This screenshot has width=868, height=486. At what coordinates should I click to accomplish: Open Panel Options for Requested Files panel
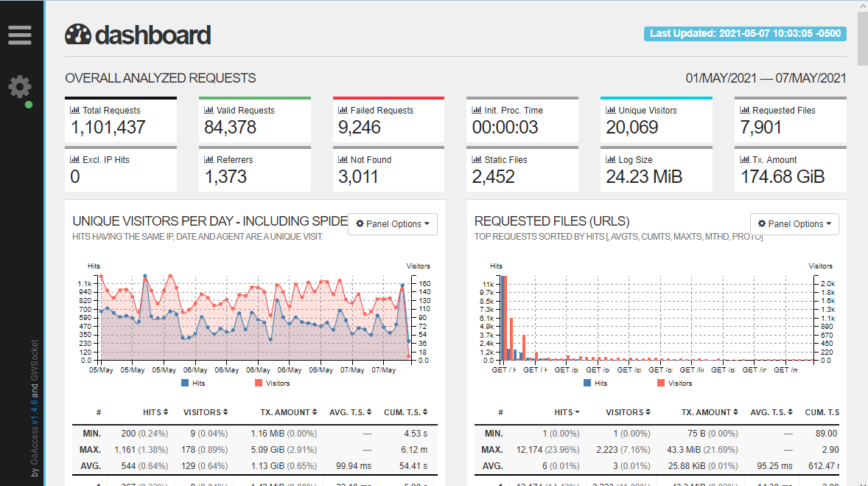point(794,224)
